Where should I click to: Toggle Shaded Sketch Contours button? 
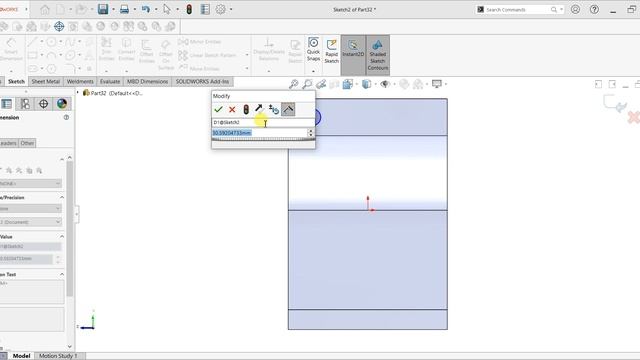[x=378, y=55]
